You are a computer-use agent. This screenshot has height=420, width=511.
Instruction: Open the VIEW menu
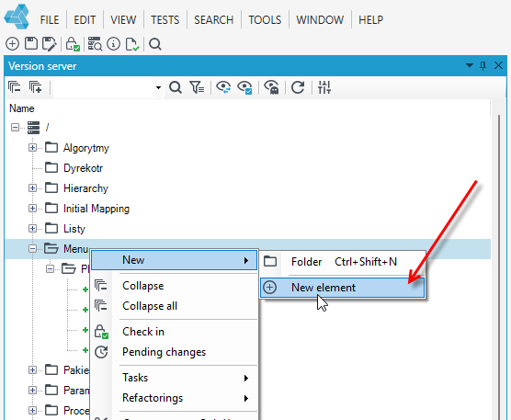(123, 20)
